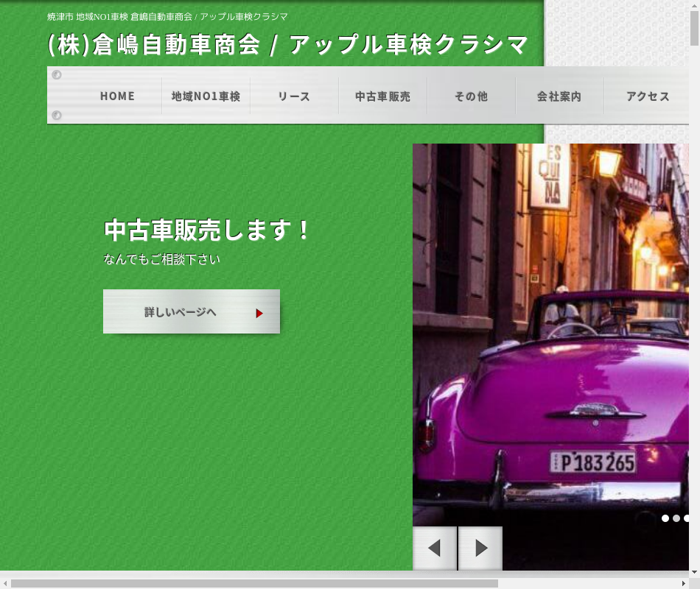
Task: Expand the 会社案内 navigation menu
Action: (x=559, y=96)
